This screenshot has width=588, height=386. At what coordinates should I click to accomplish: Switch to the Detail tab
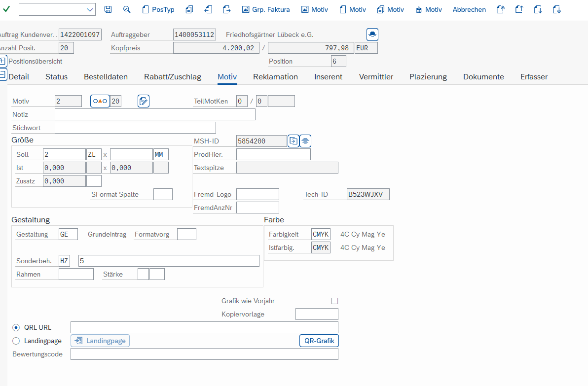point(19,77)
